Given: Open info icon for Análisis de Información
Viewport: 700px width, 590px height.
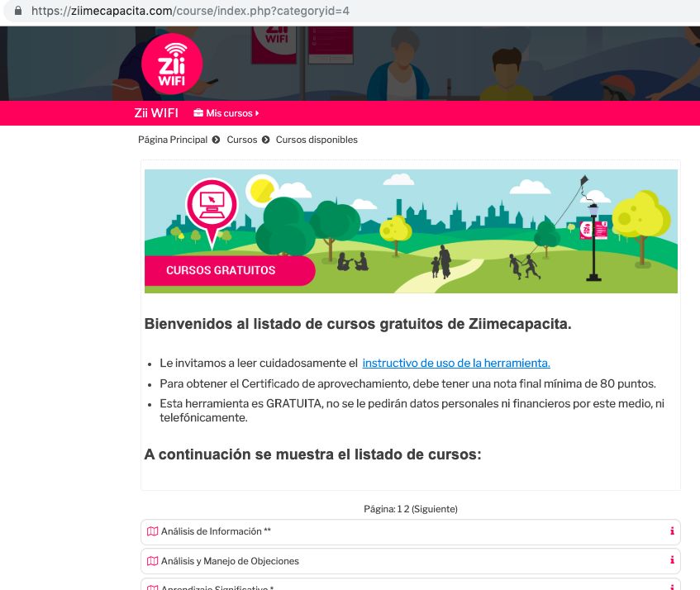Looking at the screenshot, I should point(672,531).
